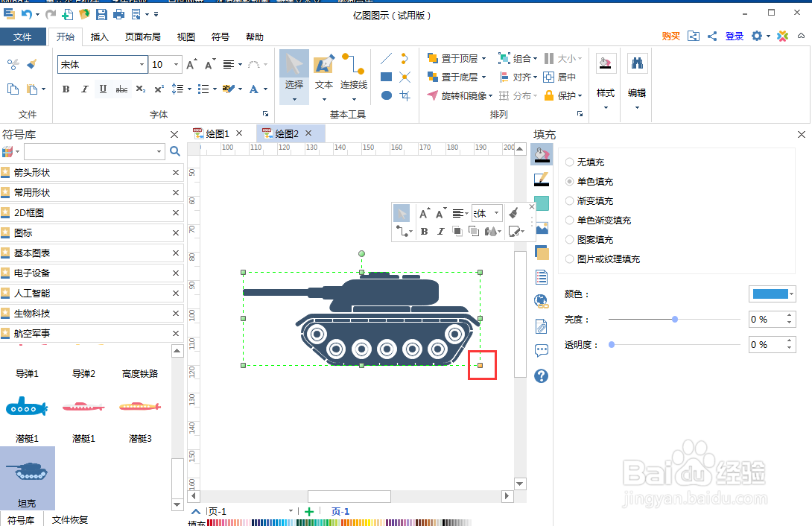Click the tank rotation handle
The width and height of the screenshot is (812, 526).
click(x=361, y=253)
